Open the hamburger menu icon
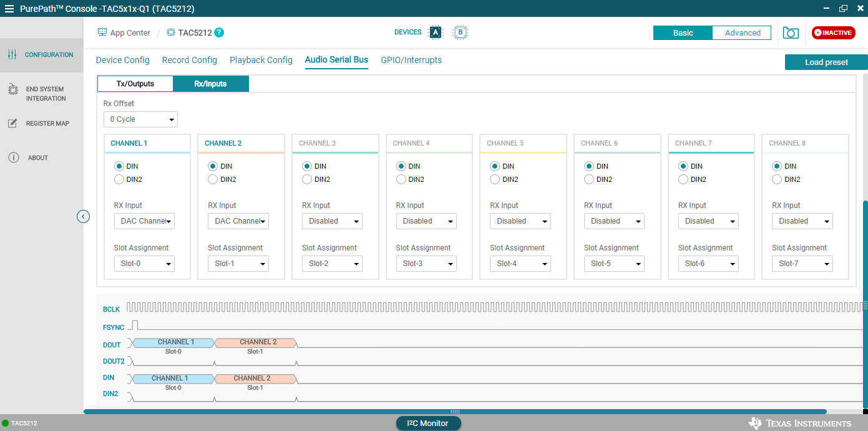This screenshot has height=431, width=868. pyautogui.click(x=9, y=9)
